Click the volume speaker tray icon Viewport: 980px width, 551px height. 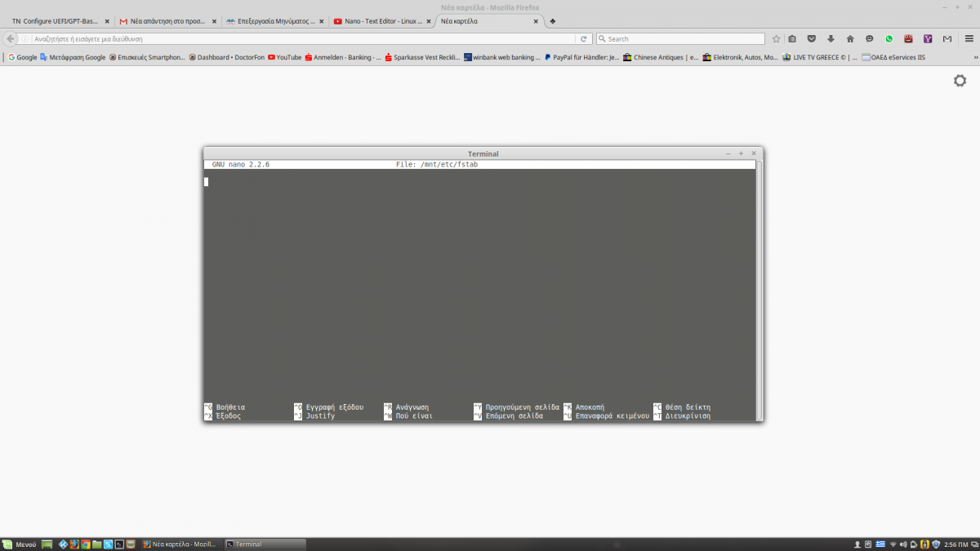pos(903,544)
